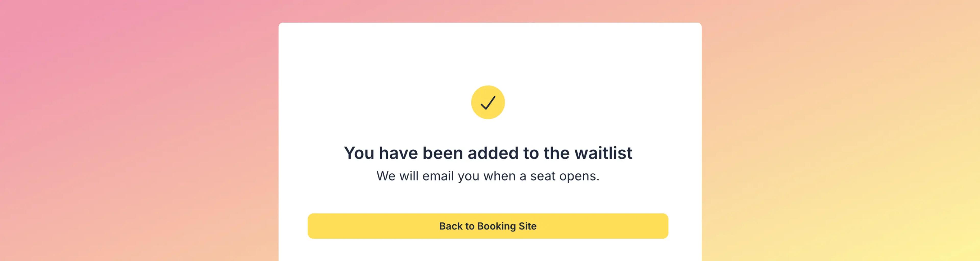The width and height of the screenshot is (980, 261).
Task: Select the Back to Booking Site label text
Action: point(488,226)
